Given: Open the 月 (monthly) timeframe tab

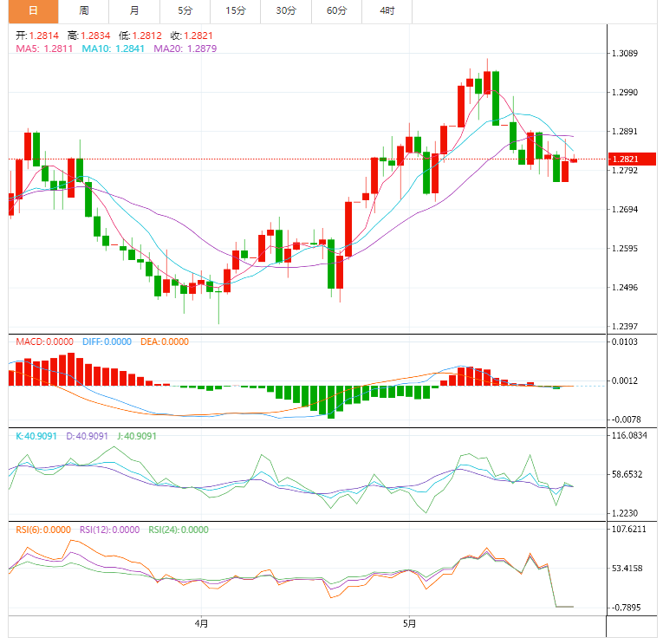Looking at the screenshot, I should 134,11.
